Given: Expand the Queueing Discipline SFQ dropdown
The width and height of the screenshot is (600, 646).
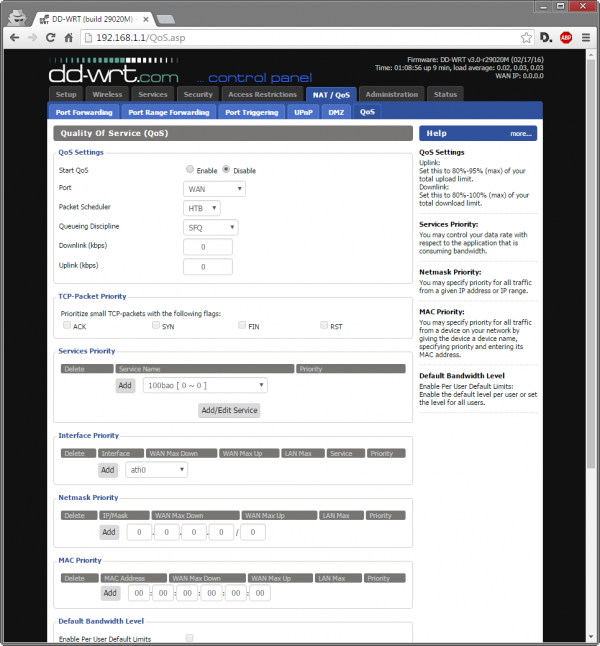Looking at the screenshot, I should [211, 227].
